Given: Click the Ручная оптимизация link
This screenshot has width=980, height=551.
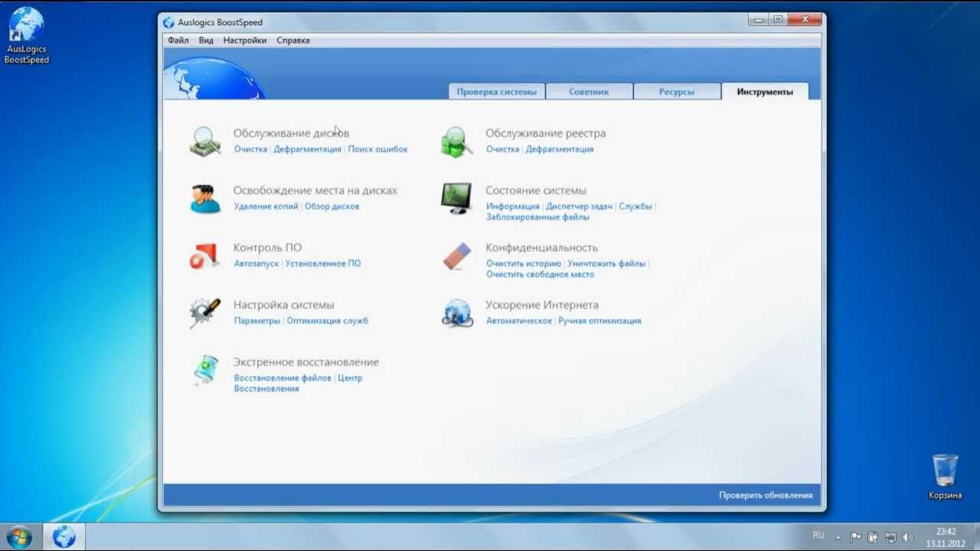Looking at the screenshot, I should pos(599,321).
